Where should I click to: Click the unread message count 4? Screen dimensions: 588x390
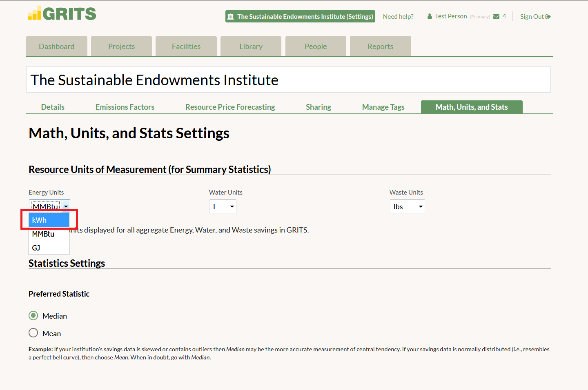[504, 16]
